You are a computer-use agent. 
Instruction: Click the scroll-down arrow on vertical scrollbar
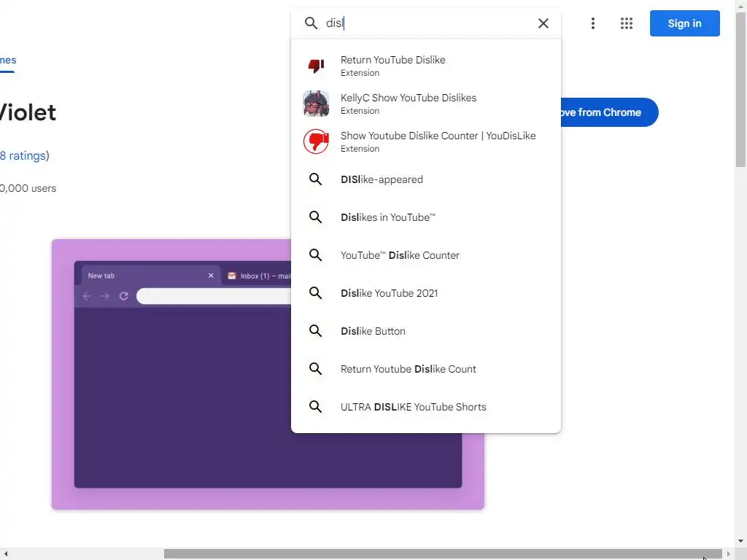click(741, 541)
